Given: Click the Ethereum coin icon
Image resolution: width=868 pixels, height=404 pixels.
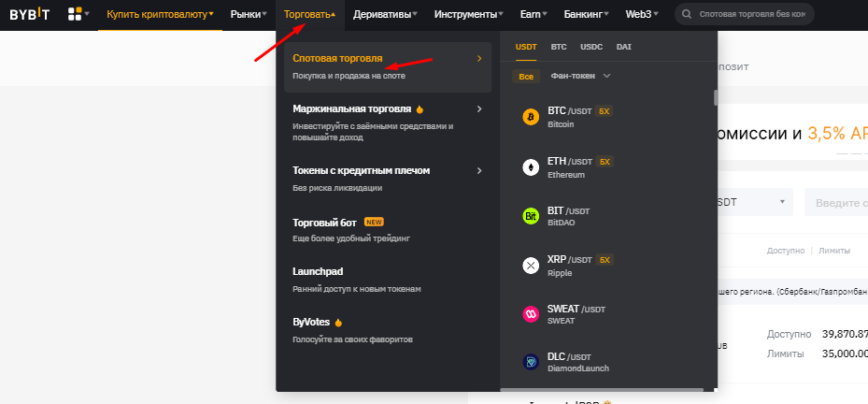Looking at the screenshot, I should coord(531,167).
